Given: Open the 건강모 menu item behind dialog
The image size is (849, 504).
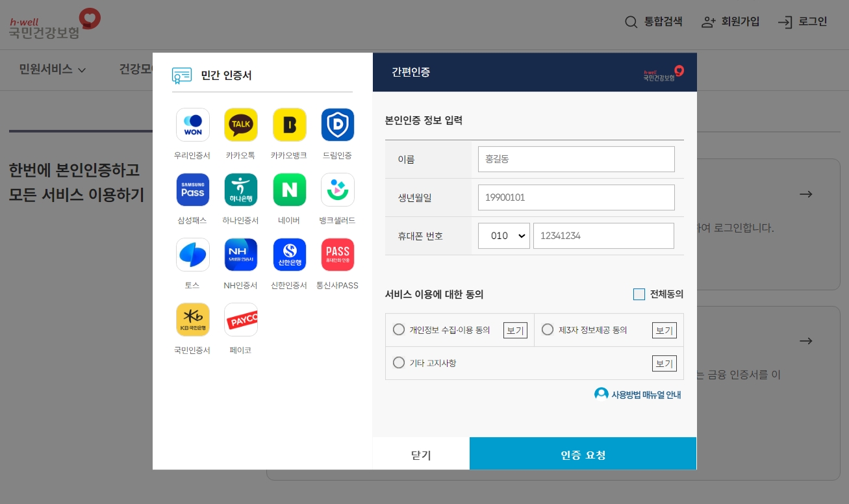Looking at the screenshot, I should click(x=135, y=69).
